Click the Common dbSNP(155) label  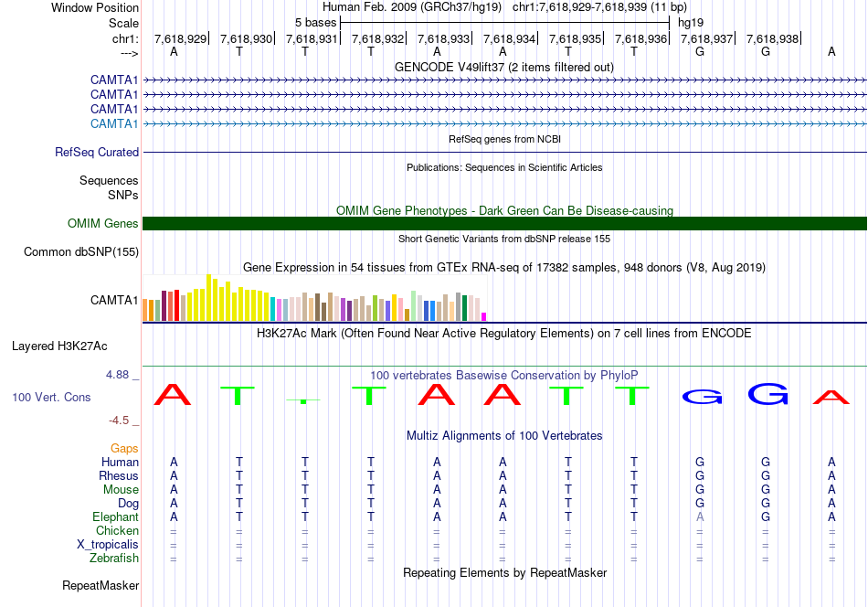[x=81, y=252]
